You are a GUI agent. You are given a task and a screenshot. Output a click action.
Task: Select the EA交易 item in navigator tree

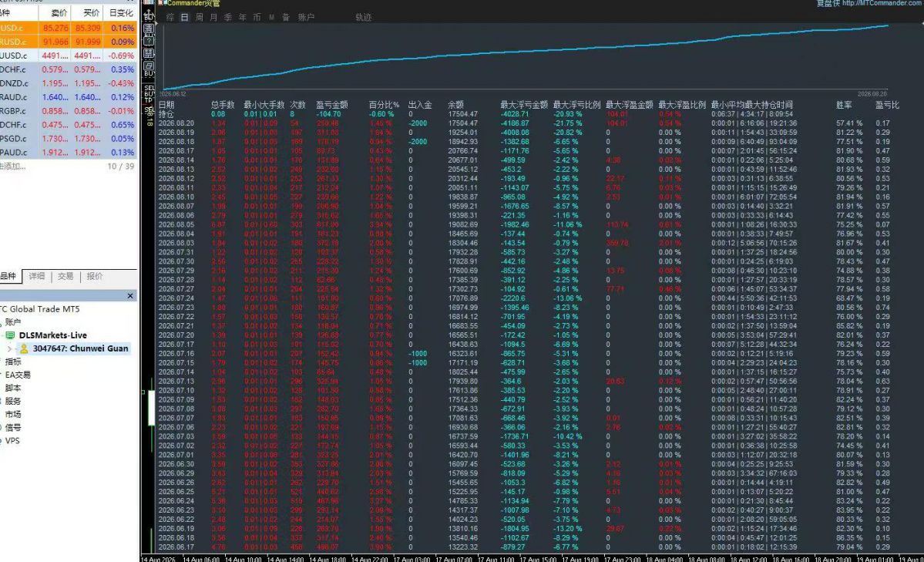[x=18, y=375]
